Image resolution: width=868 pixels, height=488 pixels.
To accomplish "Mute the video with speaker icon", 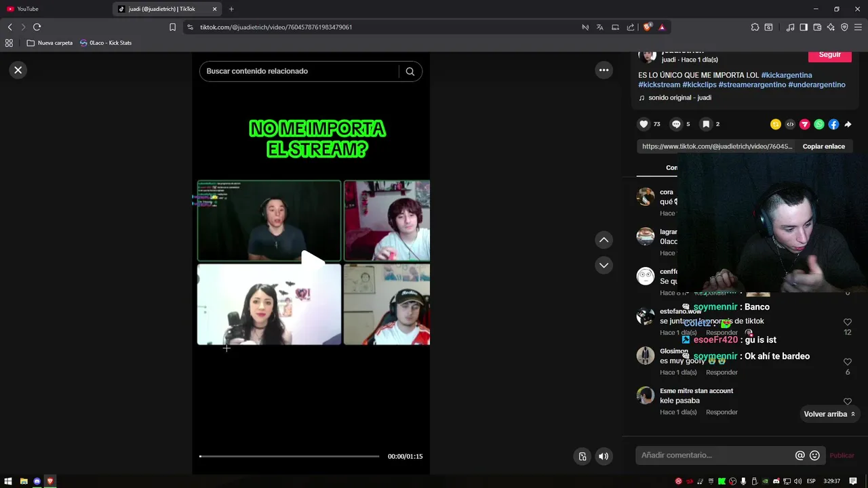I will coord(604,456).
